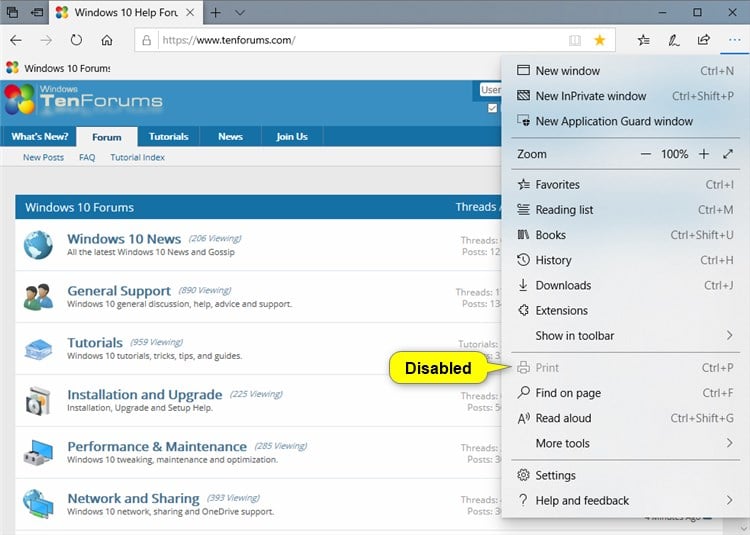Open a new tab with the plus button

[x=216, y=12]
